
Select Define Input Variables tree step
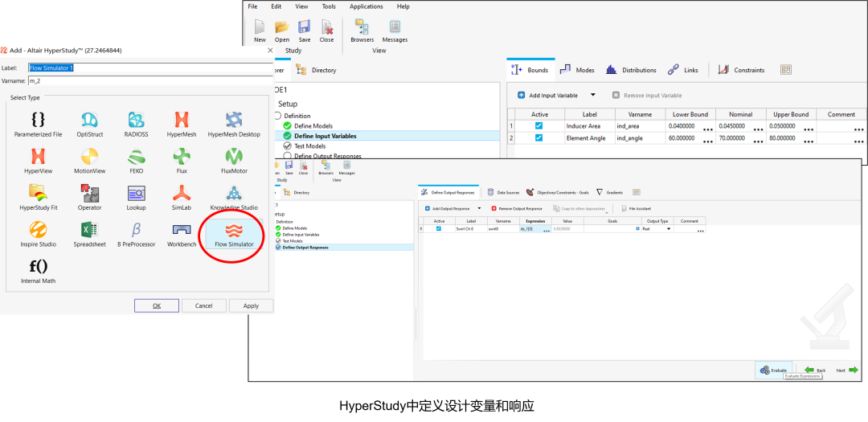pyautogui.click(x=325, y=136)
